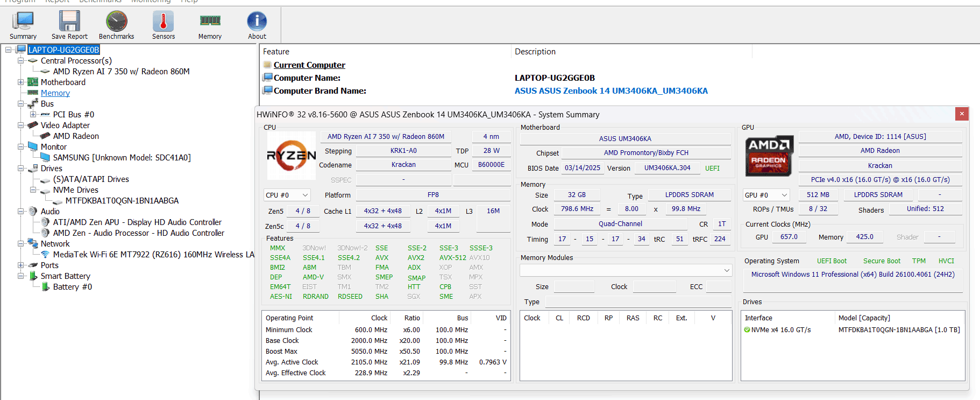Click the Smart Battery icon in tree
The width and height of the screenshot is (980, 400).
[33, 276]
